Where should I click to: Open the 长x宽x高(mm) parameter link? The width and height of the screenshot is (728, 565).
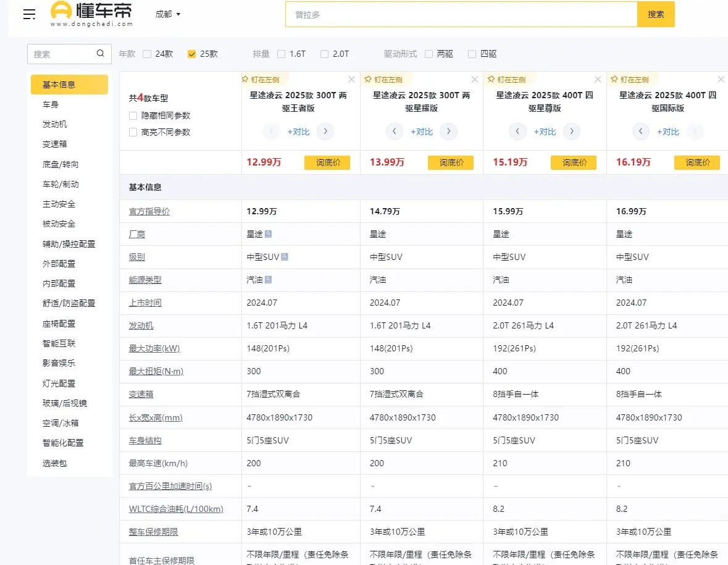coord(156,418)
